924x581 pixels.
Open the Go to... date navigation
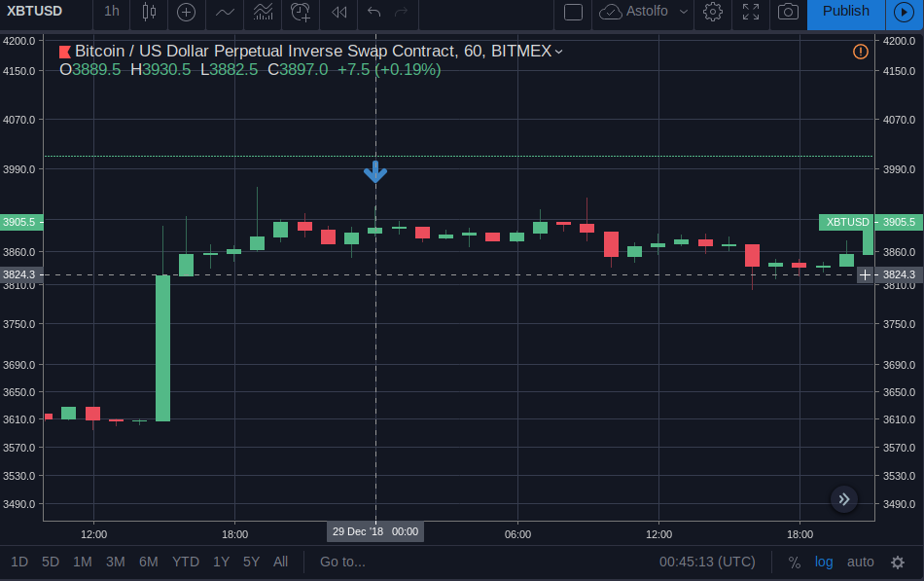click(342, 562)
